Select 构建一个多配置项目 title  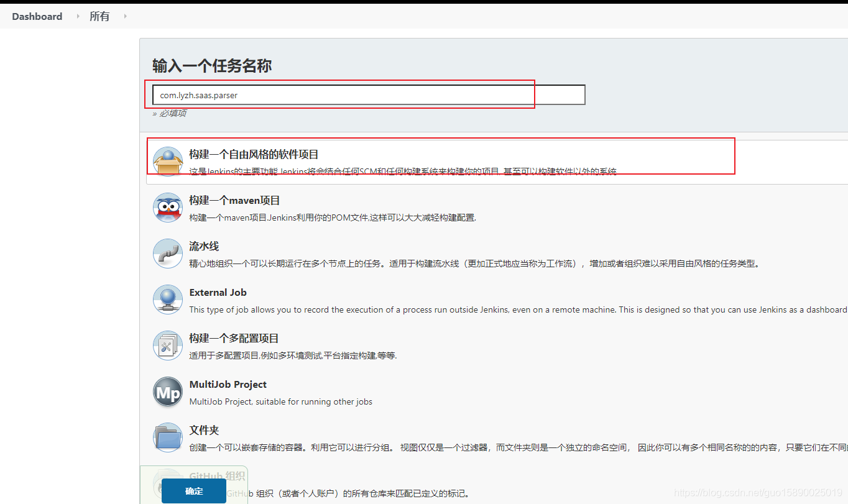[234, 338]
